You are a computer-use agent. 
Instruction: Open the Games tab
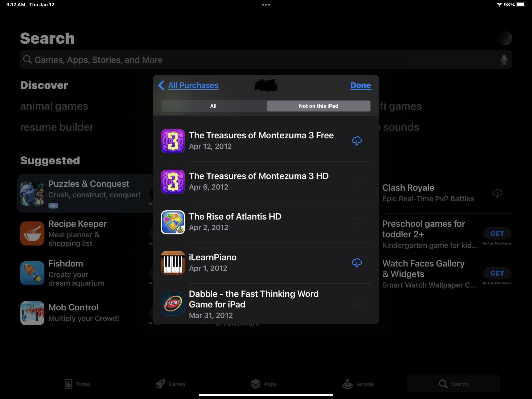pos(171,384)
